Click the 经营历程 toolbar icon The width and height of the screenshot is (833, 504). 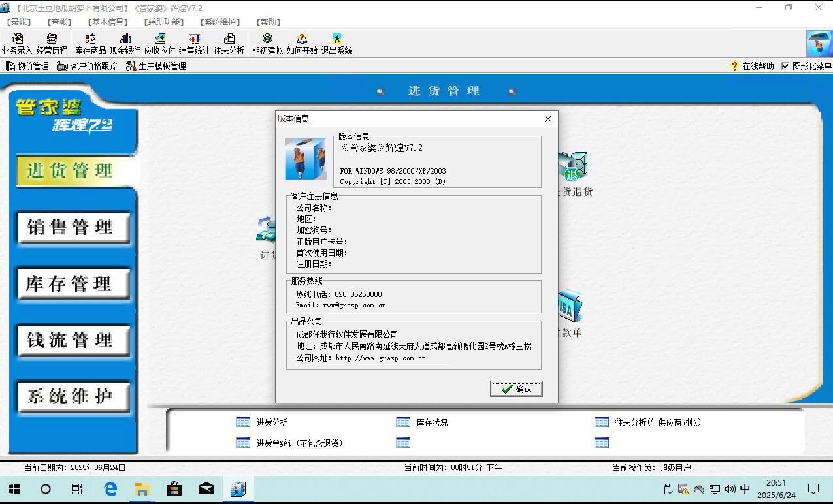52,44
